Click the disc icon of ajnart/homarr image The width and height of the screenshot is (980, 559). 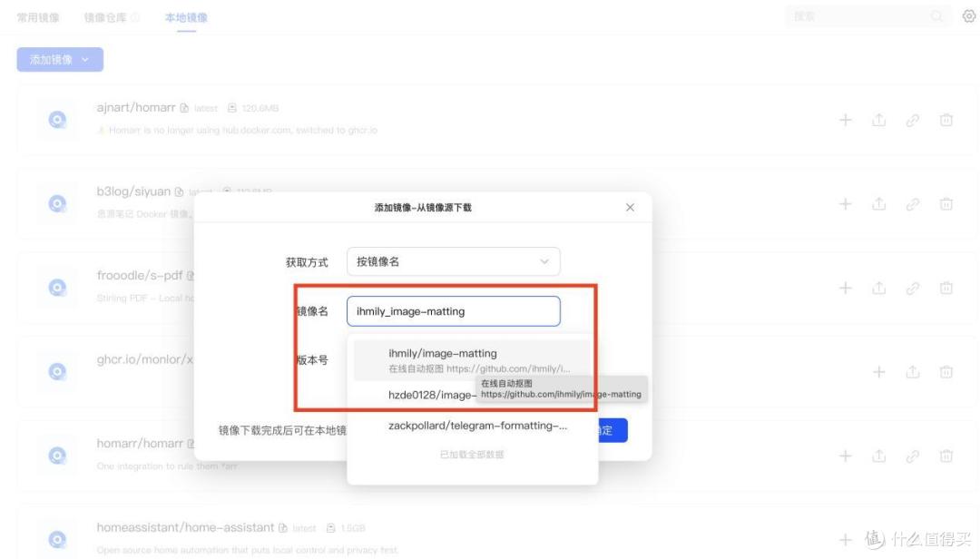coord(57,120)
